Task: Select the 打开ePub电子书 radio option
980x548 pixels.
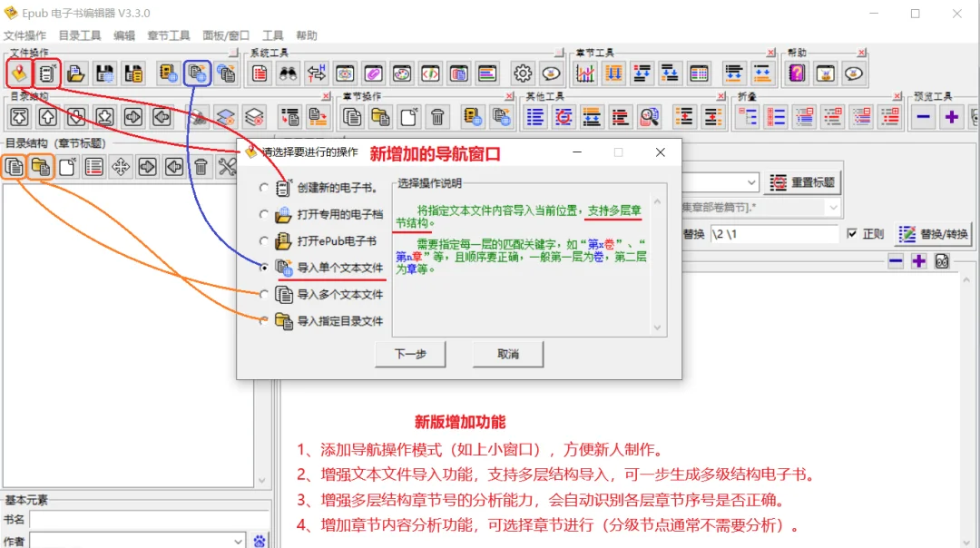Action: tap(264, 241)
